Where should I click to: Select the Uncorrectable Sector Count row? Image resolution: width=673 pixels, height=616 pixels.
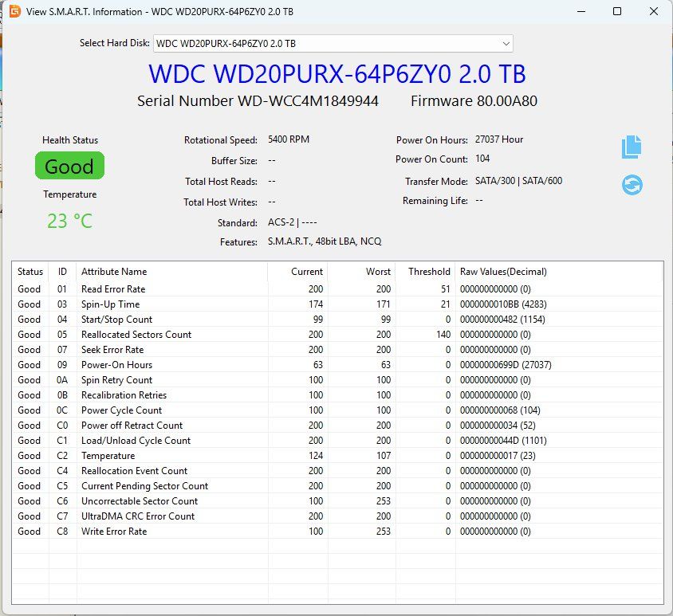pos(337,501)
